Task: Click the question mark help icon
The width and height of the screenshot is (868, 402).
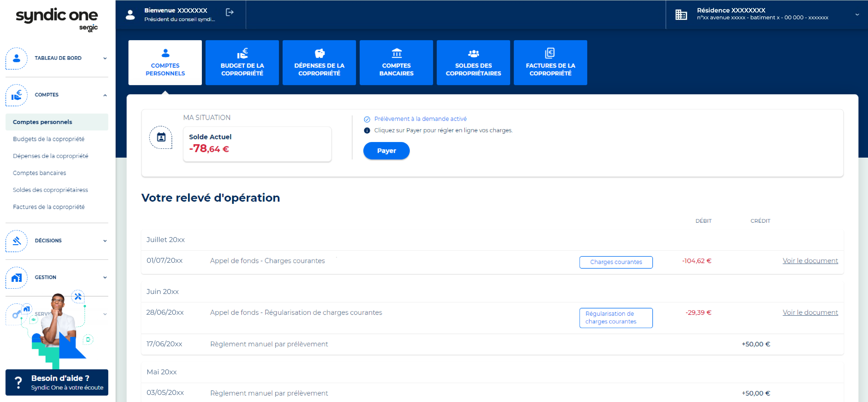Action: tap(18, 382)
